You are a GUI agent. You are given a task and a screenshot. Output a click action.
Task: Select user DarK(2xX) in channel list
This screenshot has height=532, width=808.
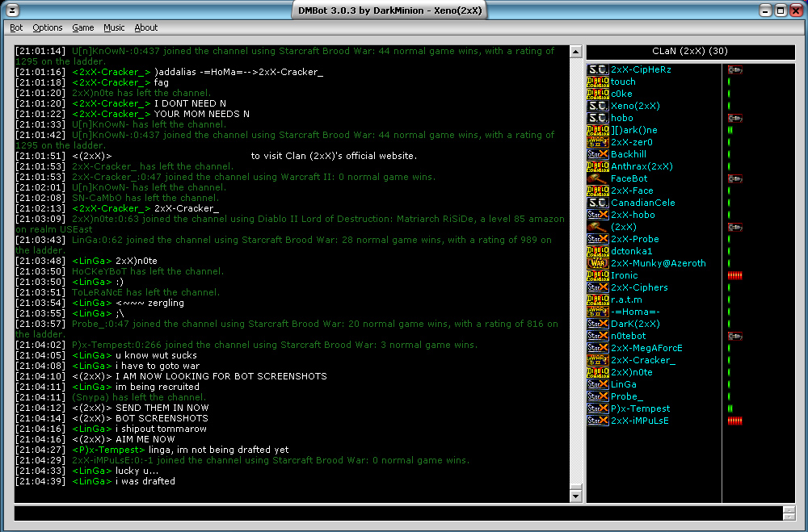point(635,324)
